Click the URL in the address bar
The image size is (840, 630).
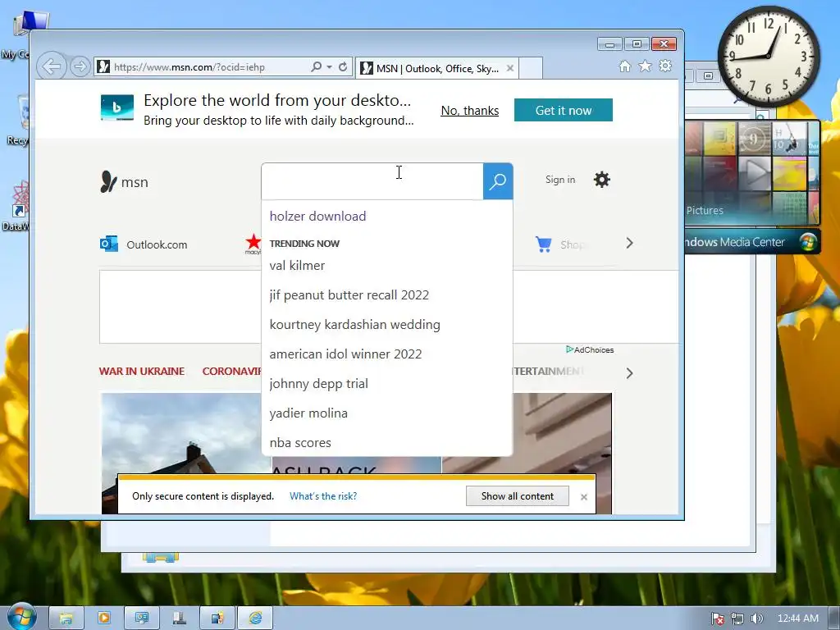(189, 67)
